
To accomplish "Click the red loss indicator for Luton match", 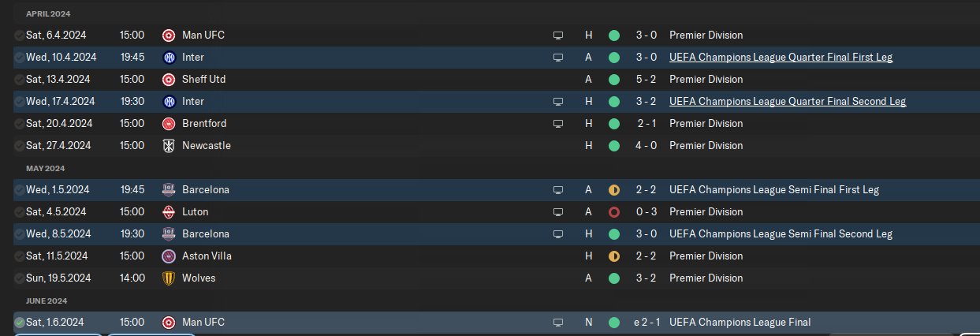I will (x=614, y=212).
